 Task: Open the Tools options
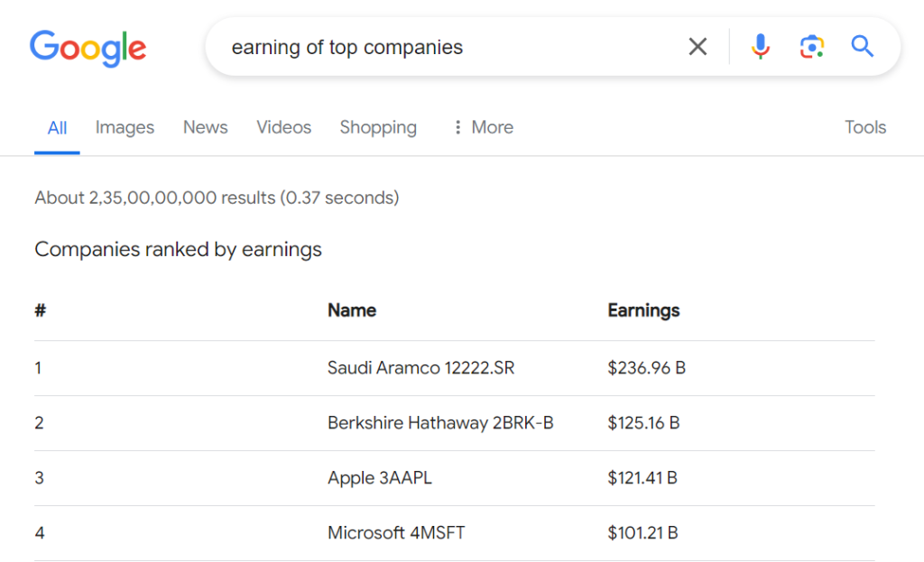point(864,127)
